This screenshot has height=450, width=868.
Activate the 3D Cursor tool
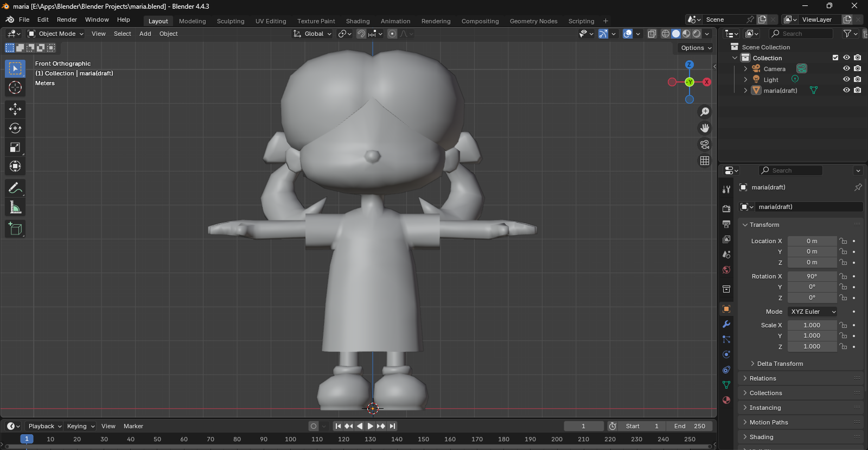[15, 87]
